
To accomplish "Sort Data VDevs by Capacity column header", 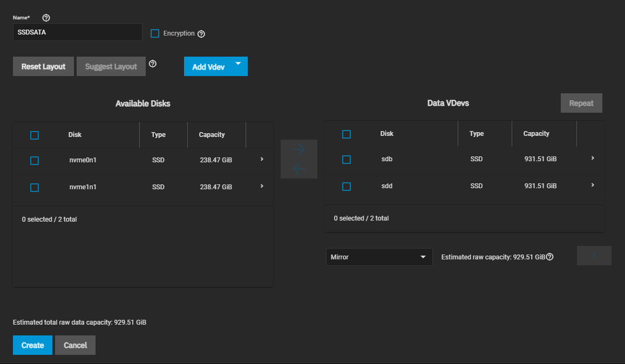I will pos(536,133).
